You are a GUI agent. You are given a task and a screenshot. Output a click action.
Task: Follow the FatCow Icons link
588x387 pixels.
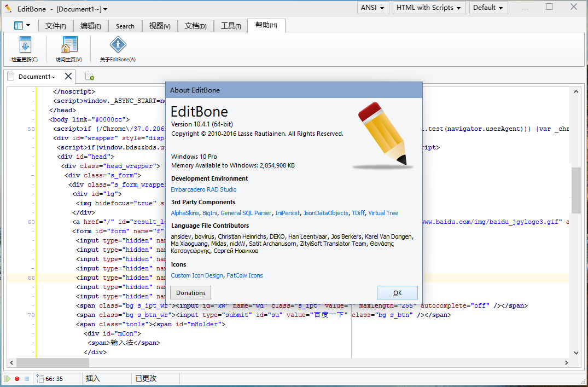click(244, 275)
